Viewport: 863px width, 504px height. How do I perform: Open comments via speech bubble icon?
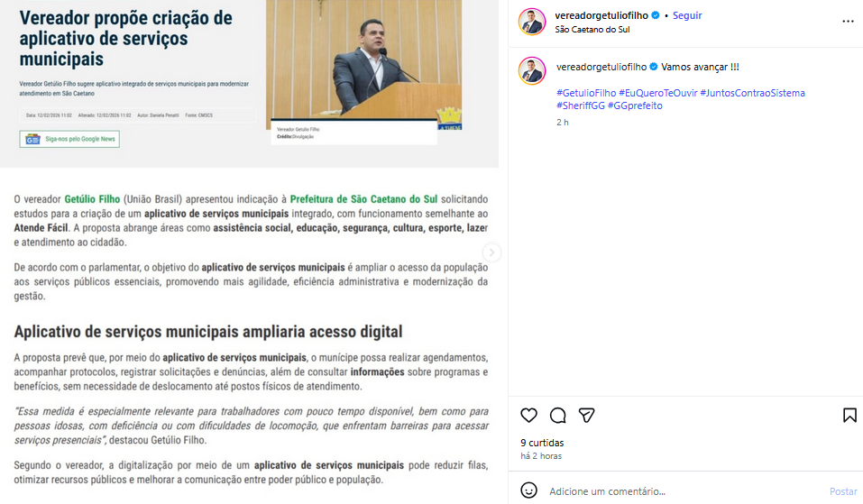click(557, 416)
